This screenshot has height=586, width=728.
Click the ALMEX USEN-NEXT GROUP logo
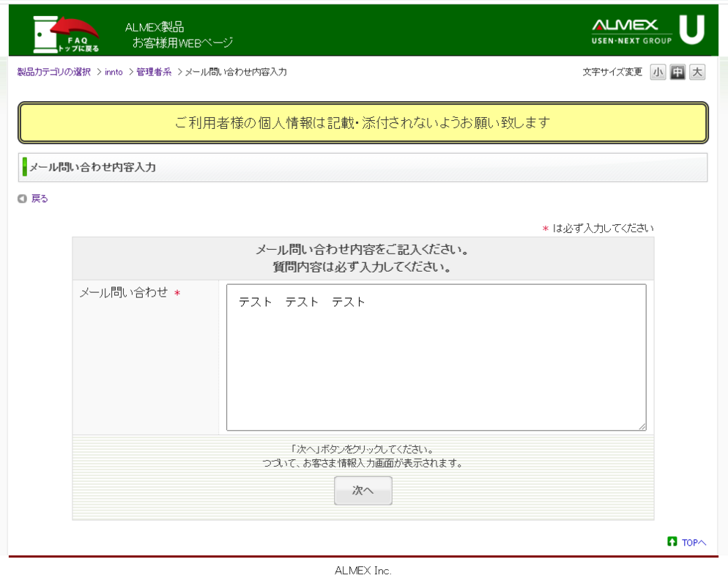631,31
